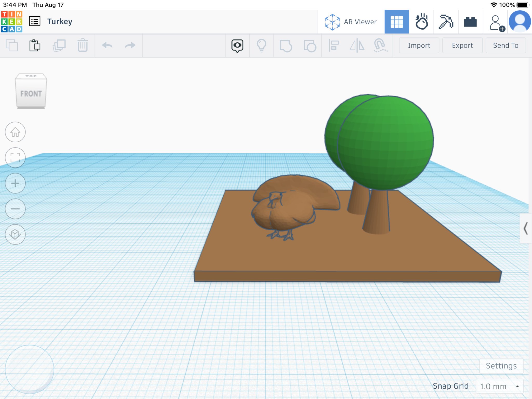Image resolution: width=532 pixels, height=399 pixels.
Task: Toggle the comment/annotation view mode
Action: click(237, 45)
